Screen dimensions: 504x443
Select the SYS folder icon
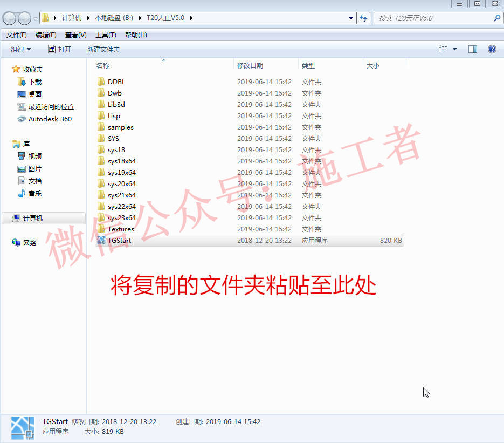click(x=101, y=138)
